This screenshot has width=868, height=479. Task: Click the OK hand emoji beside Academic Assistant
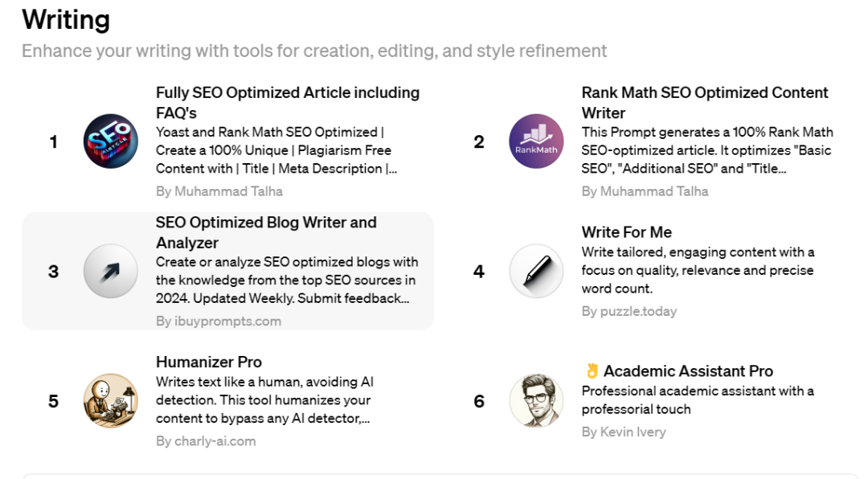pos(592,371)
